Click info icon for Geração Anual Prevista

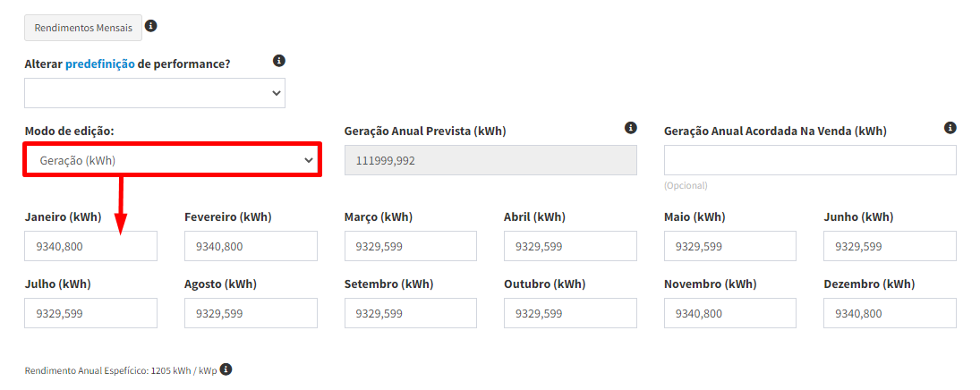[x=631, y=128]
